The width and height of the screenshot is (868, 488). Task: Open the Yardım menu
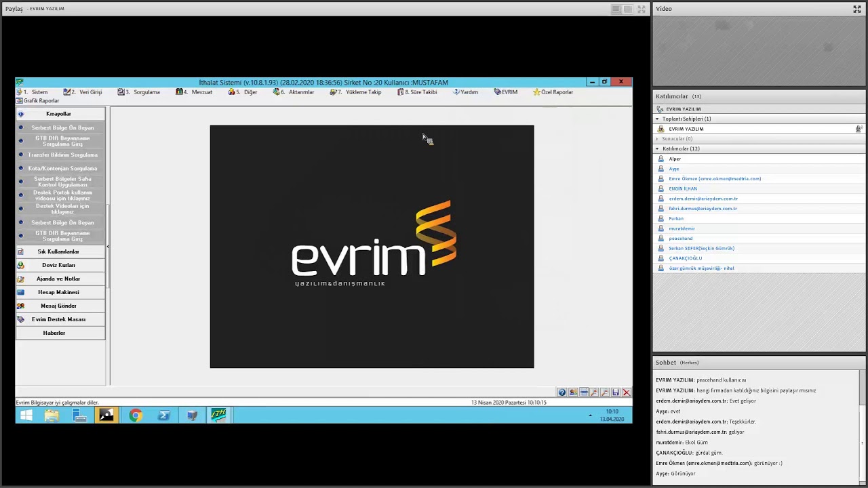point(466,92)
